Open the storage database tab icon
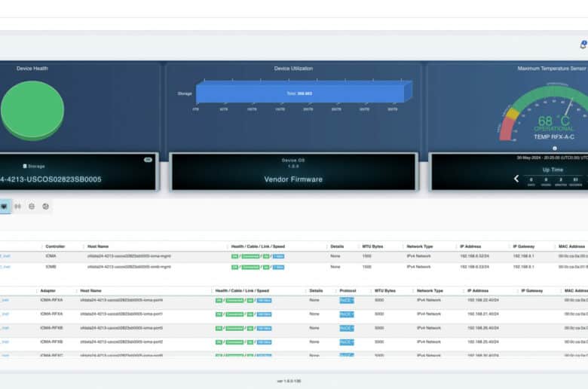 (32, 207)
